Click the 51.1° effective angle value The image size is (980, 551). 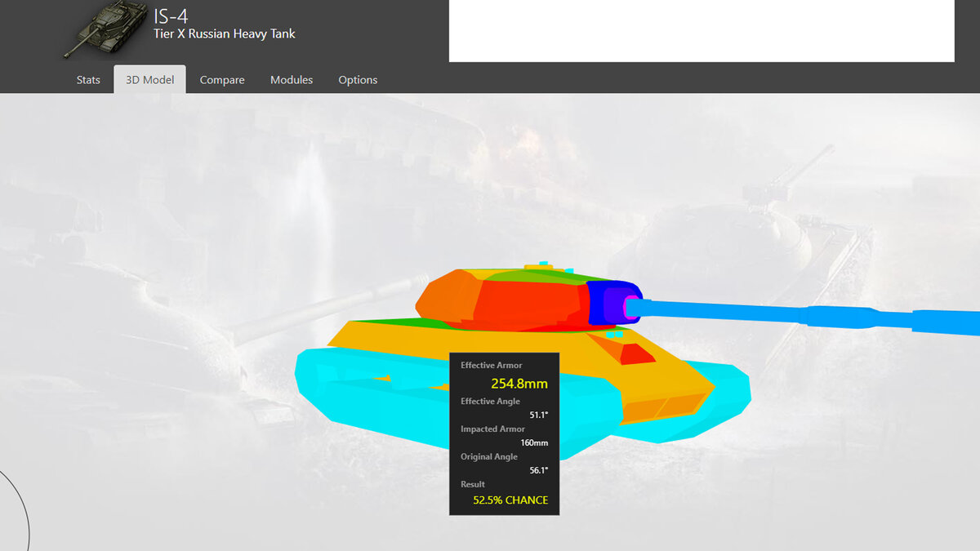[538, 415]
